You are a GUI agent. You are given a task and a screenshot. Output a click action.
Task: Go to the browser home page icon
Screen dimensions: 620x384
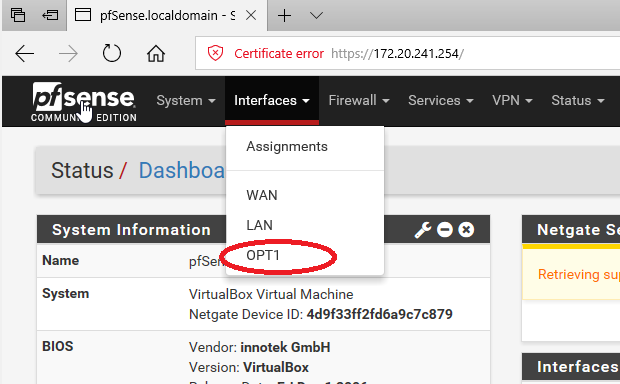click(x=156, y=53)
